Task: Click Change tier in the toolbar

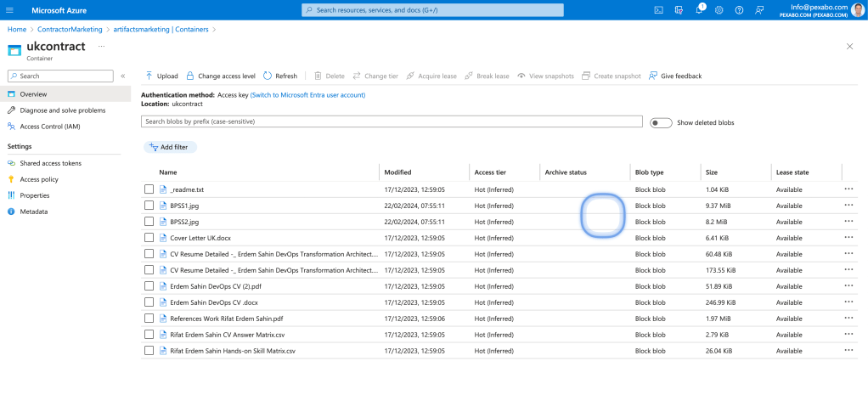Action: 375,76
